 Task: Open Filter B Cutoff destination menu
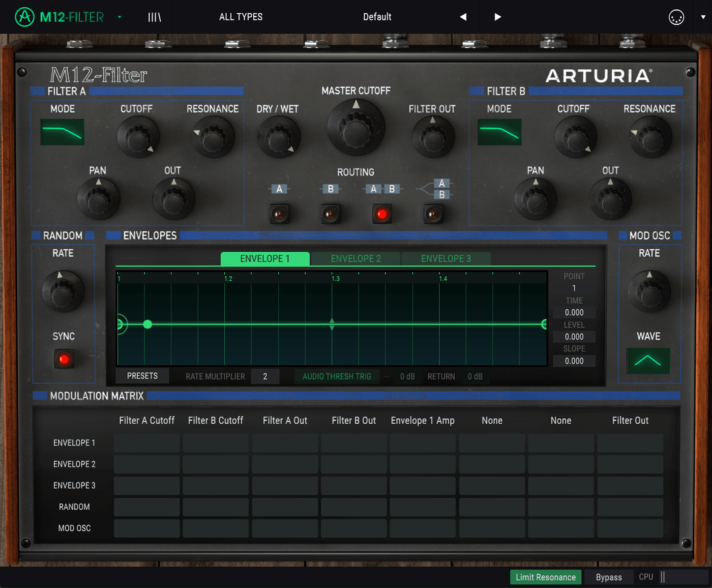pyautogui.click(x=216, y=421)
